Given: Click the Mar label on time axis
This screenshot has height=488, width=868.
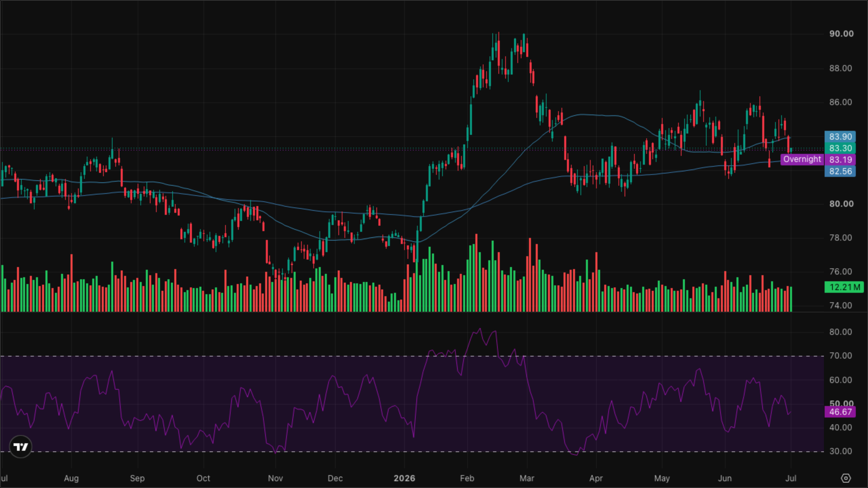Looking at the screenshot, I should 527,478.
